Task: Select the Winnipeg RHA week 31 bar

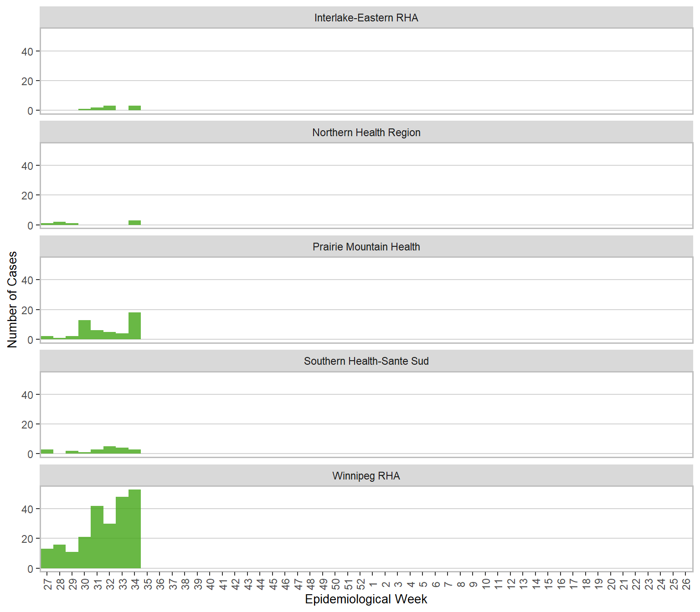Action: tap(97, 537)
